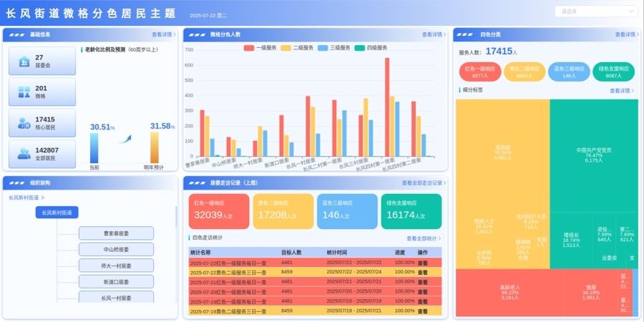Open 查看全部走访记录 link
The height and width of the screenshot is (322, 644).
pos(419,183)
